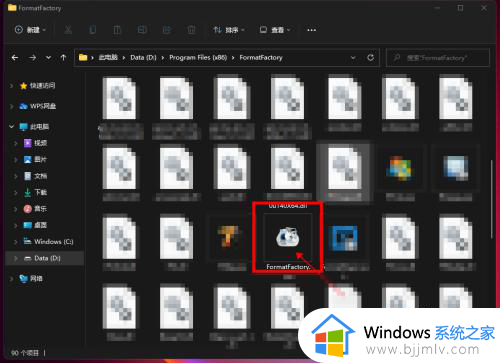The image size is (500, 363).
Task: Click the Delete trash icon
Action: [x=191, y=30]
